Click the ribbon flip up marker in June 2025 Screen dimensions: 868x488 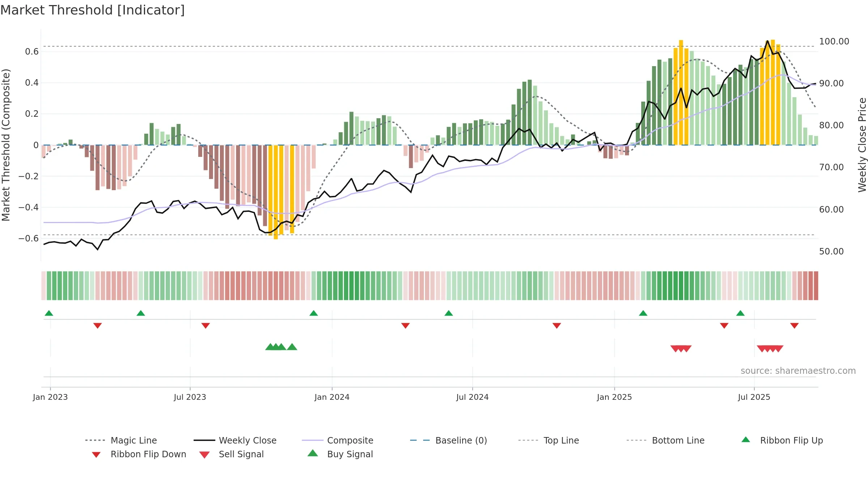tap(740, 313)
